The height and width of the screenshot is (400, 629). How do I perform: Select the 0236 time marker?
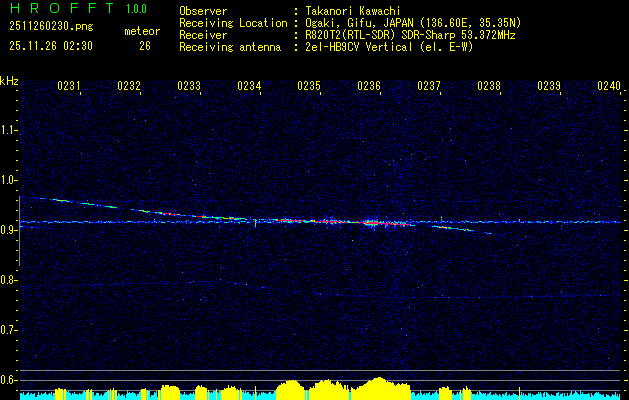click(x=369, y=86)
